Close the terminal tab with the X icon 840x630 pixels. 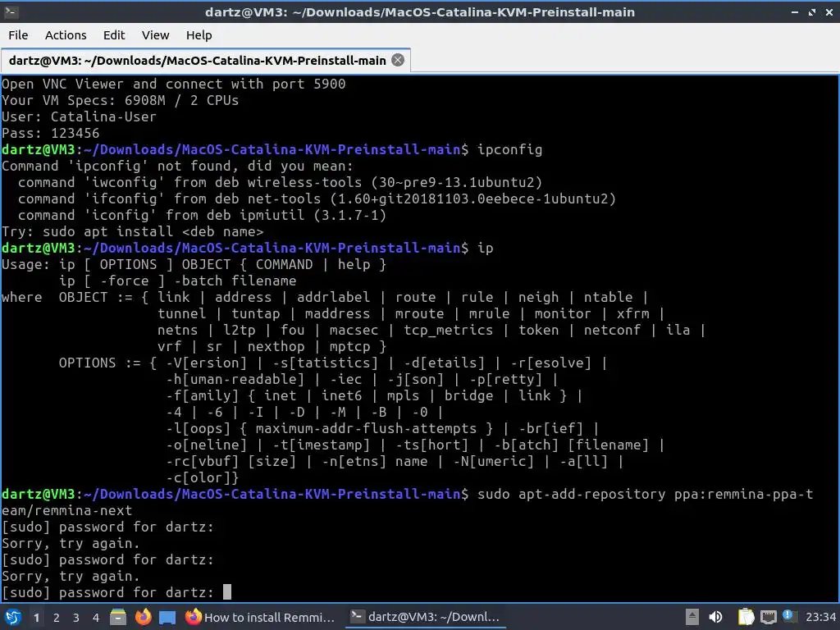(398, 60)
